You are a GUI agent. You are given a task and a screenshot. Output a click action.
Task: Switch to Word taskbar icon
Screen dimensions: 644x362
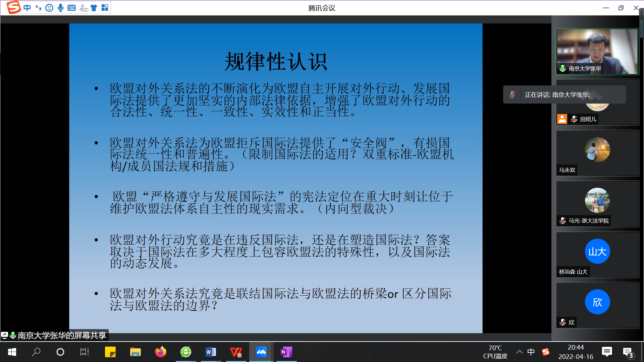(211, 352)
